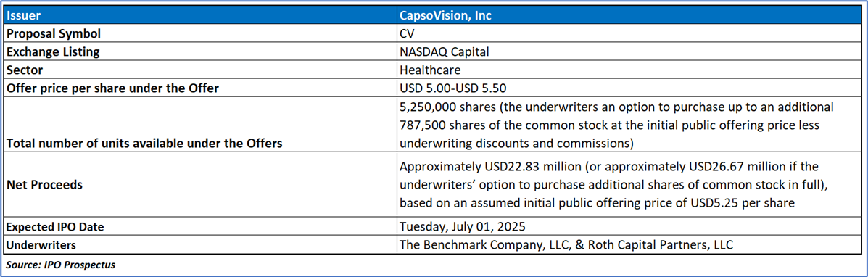Select the Sector label cell

click(x=200, y=70)
